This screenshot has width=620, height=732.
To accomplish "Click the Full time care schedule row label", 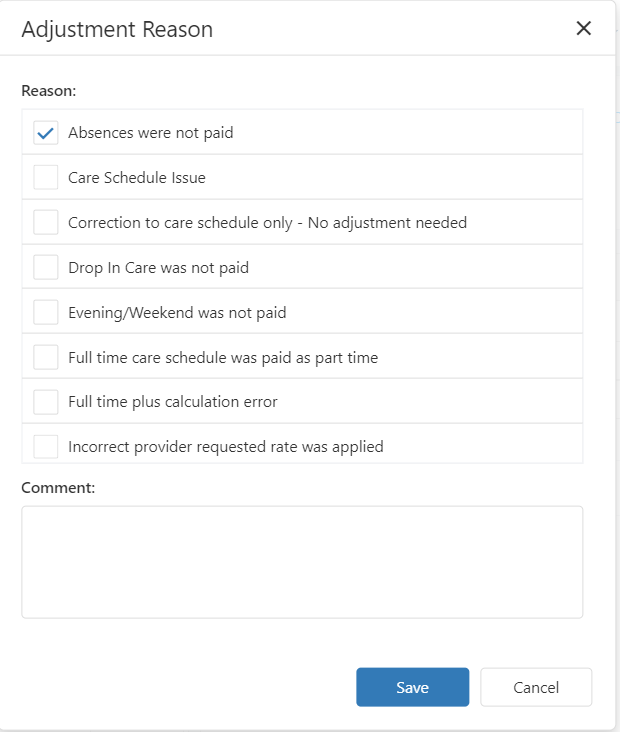I will (223, 358).
